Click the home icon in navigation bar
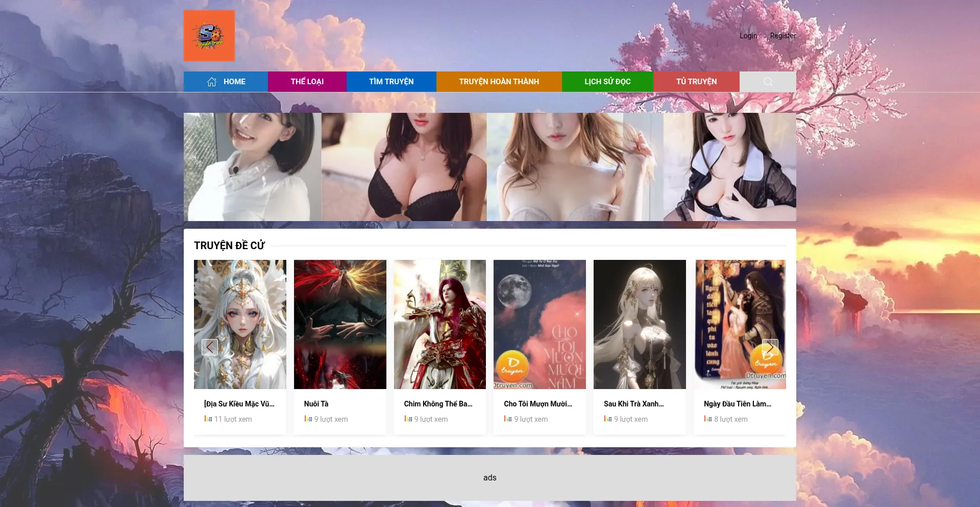 (212, 82)
